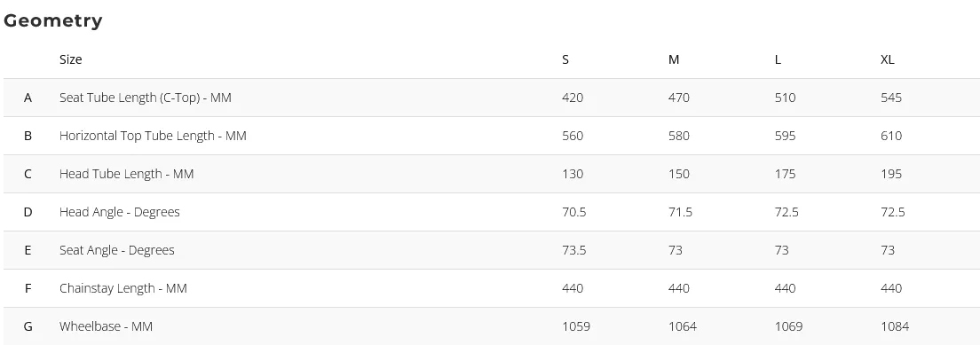Click the 1059 wheelbase value
Image resolution: width=980 pixels, height=345 pixels.
[x=575, y=326]
